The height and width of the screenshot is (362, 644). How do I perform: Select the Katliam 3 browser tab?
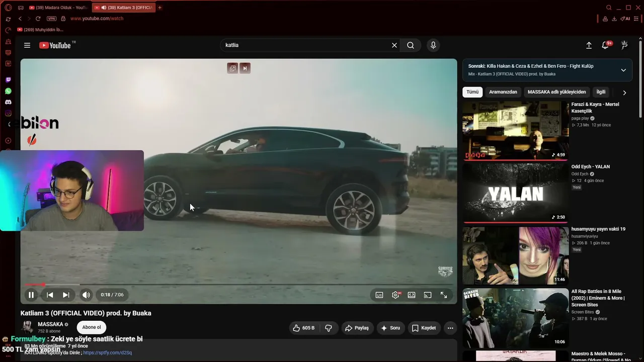click(x=124, y=8)
